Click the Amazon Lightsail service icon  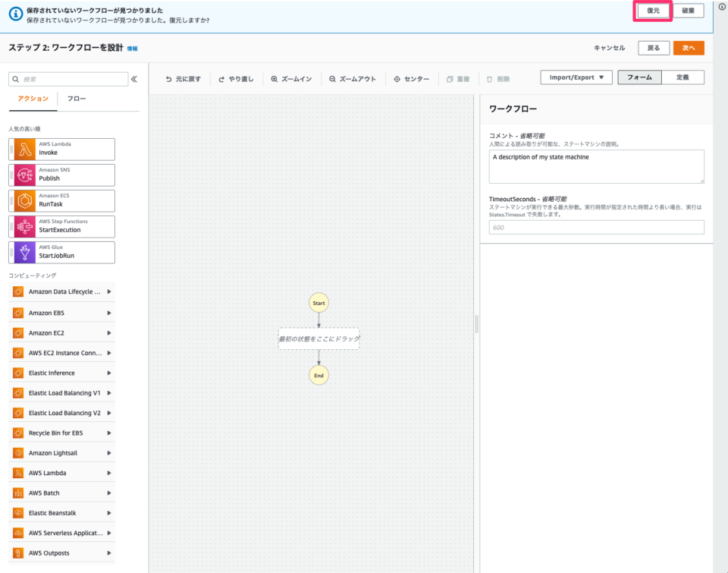coord(18,452)
